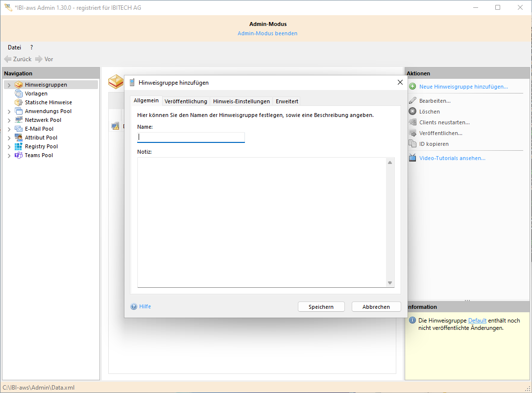The image size is (532, 393).
Task: Expand the Anwendungs Pool tree node
Action: point(9,112)
